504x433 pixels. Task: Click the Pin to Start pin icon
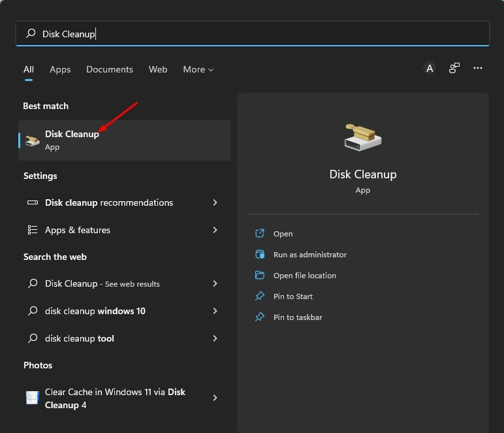(x=260, y=297)
